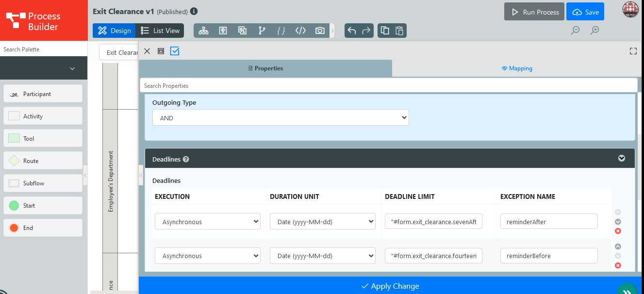
Task: Open the Outgoing Type AND dropdown
Action: [x=281, y=118]
